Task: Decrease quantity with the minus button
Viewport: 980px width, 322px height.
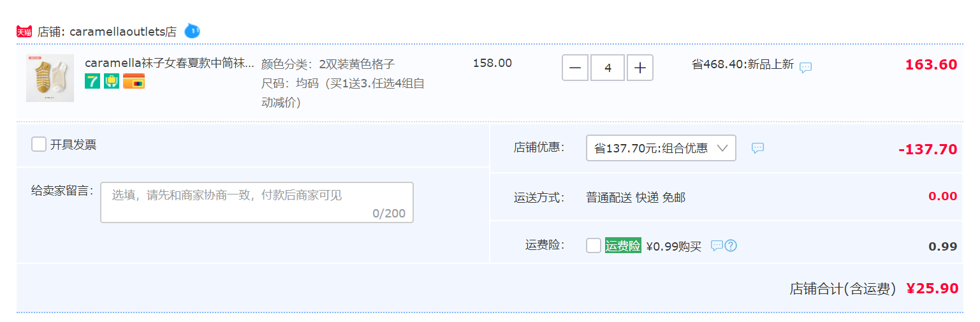Action: [x=575, y=68]
